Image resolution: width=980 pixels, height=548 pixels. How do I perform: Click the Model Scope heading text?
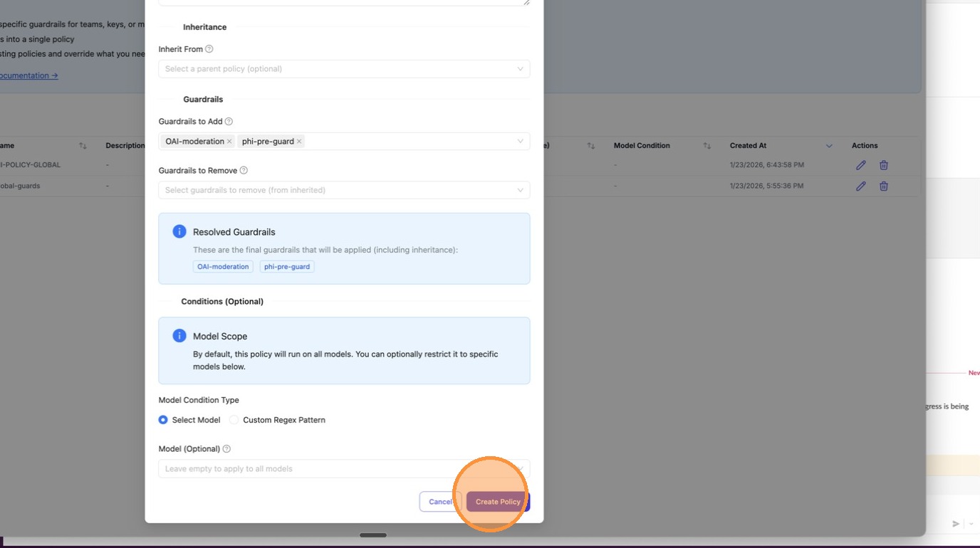pos(220,337)
